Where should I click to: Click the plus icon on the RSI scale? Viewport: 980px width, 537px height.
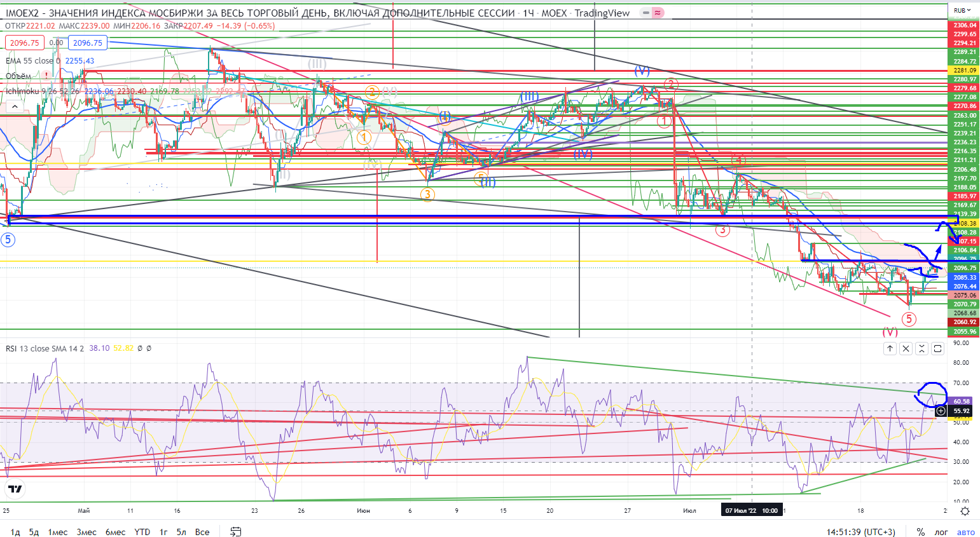tap(941, 411)
